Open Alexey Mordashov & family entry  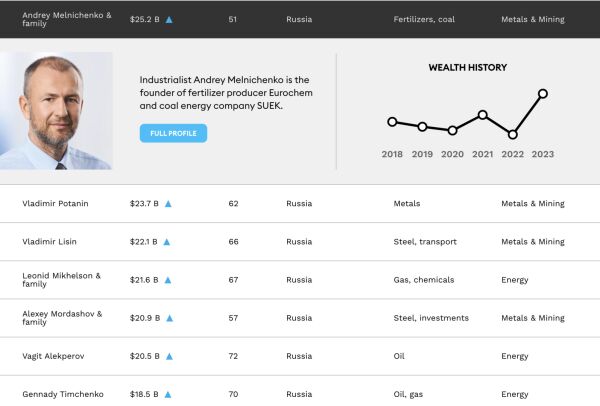(x=62, y=318)
